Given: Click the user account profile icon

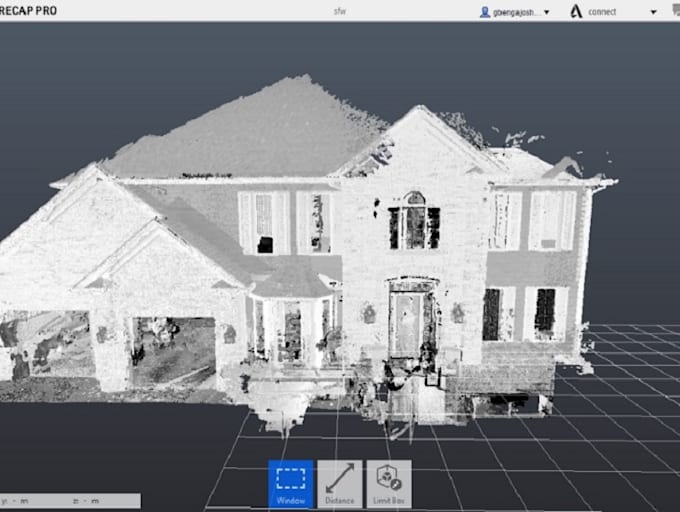Looking at the screenshot, I should point(485,12).
